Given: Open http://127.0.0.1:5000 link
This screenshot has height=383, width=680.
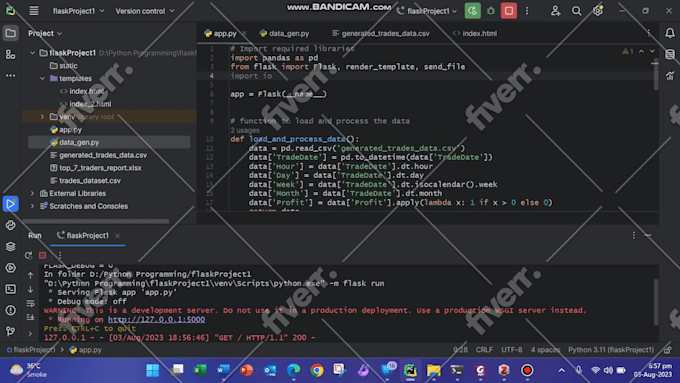Looking at the screenshot, I should pyautogui.click(x=157, y=319).
